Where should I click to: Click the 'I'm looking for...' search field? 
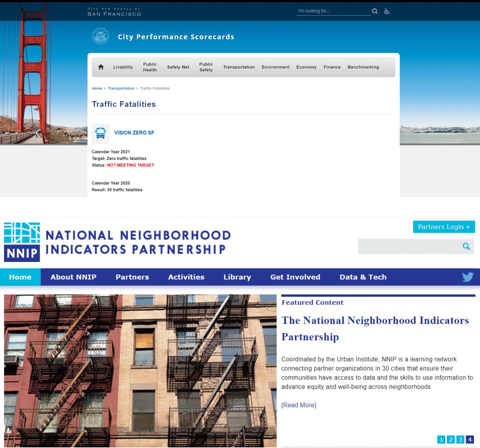[333, 11]
